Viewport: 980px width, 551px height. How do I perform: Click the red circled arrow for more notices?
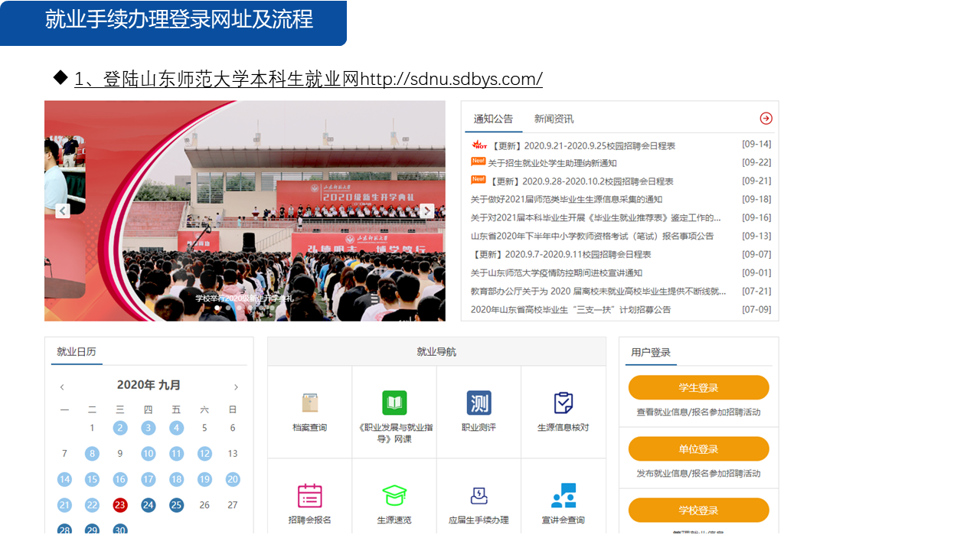point(766,118)
